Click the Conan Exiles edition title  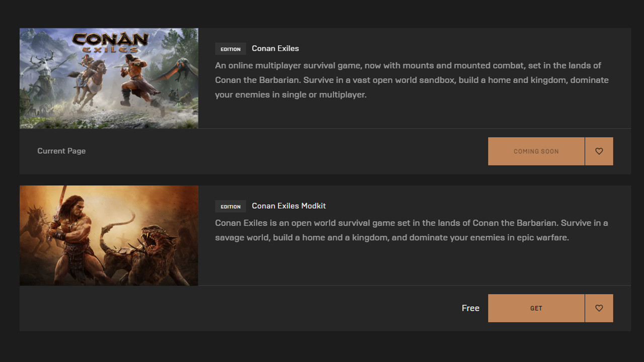pos(275,49)
